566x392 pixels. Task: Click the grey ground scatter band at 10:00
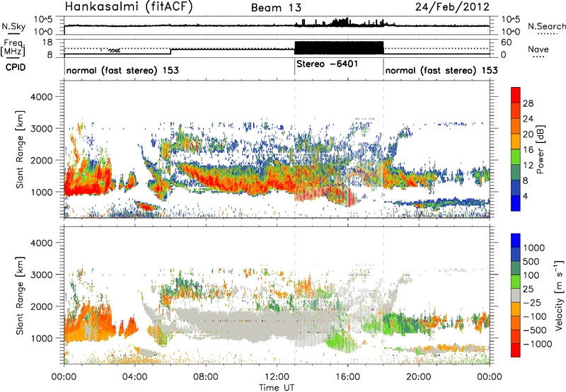(x=241, y=323)
